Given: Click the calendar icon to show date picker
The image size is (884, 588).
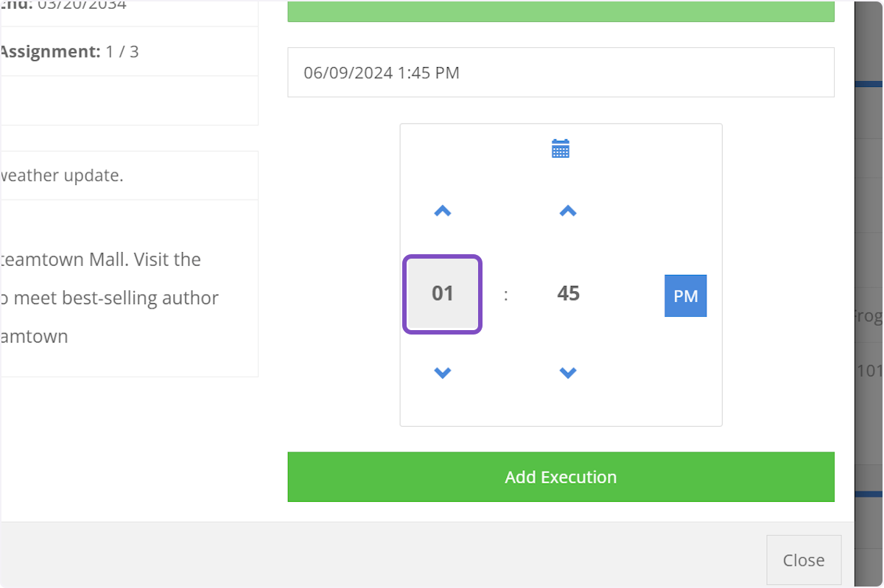Looking at the screenshot, I should coord(561,149).
